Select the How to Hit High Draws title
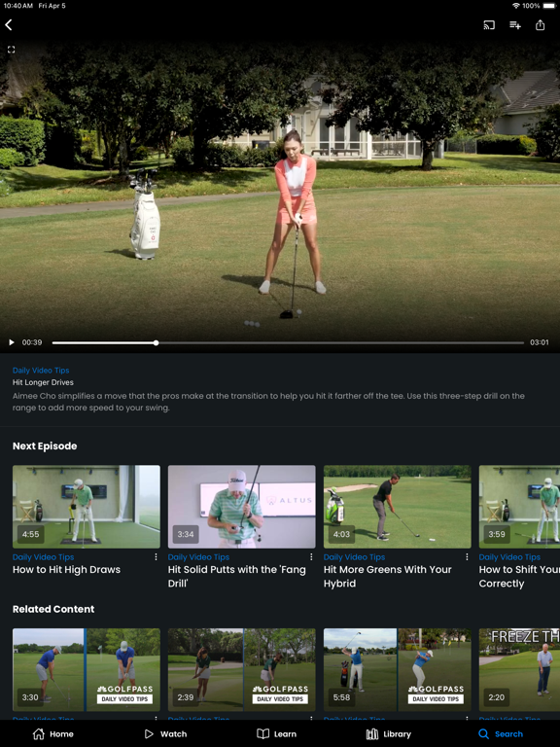Viewport: 560px width, 747px height. point(66,570)
